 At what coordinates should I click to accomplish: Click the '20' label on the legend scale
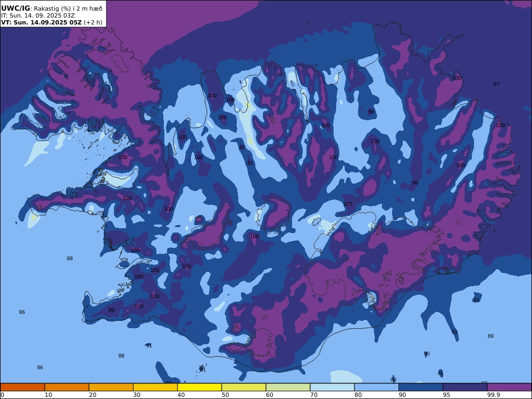point(93,395)
